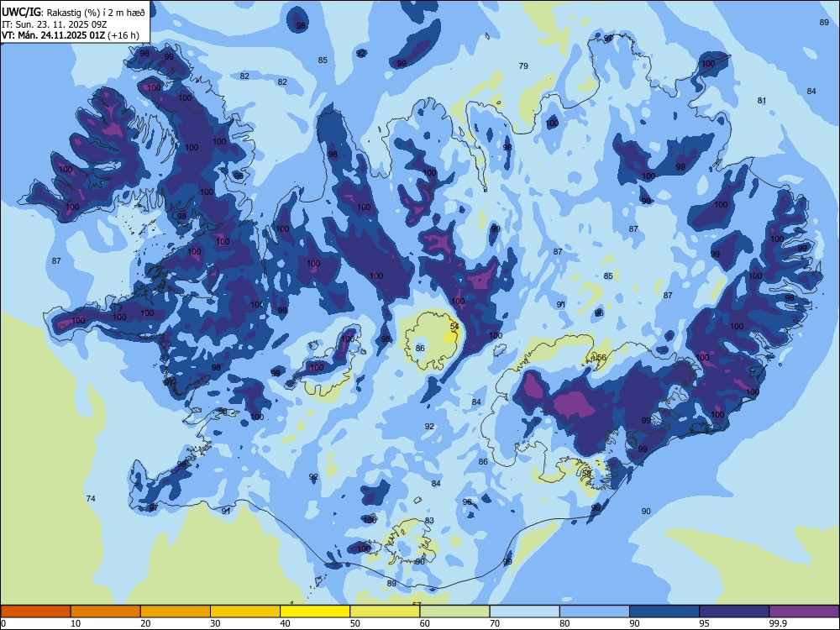Click the bright yellow 40–50 legend swatch

pyautogui.click(x=315, y=612)
